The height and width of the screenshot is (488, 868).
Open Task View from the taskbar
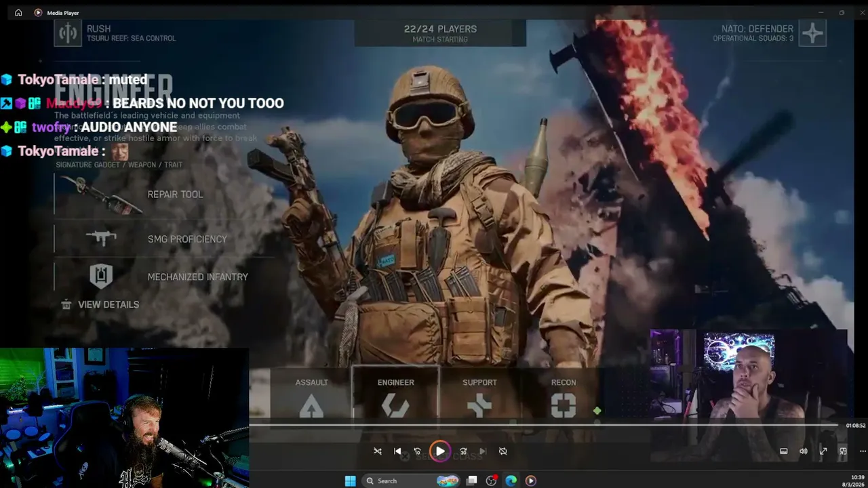click(x=472, y=481)
